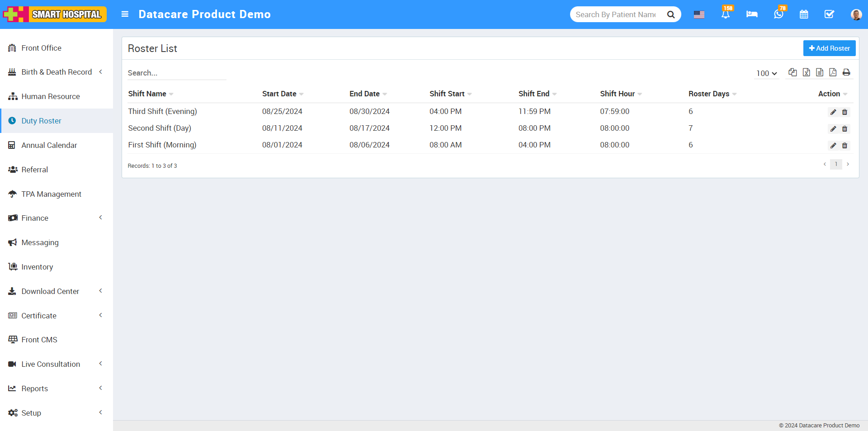This screenshot has height=431, width=868.
Task: Export roster list to PDF
Action: click(833, 72)
